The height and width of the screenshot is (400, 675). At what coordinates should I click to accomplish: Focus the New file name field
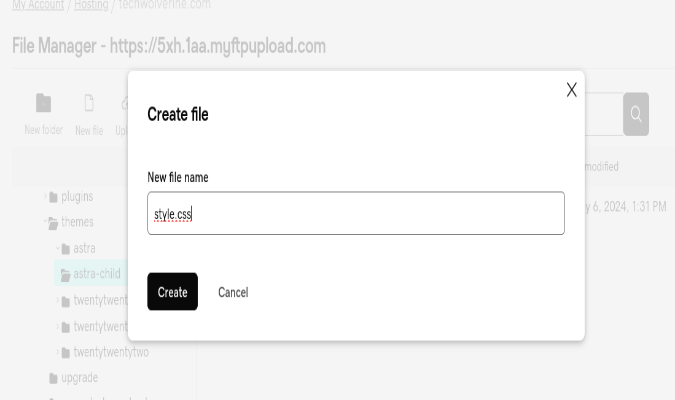(356, 213)
